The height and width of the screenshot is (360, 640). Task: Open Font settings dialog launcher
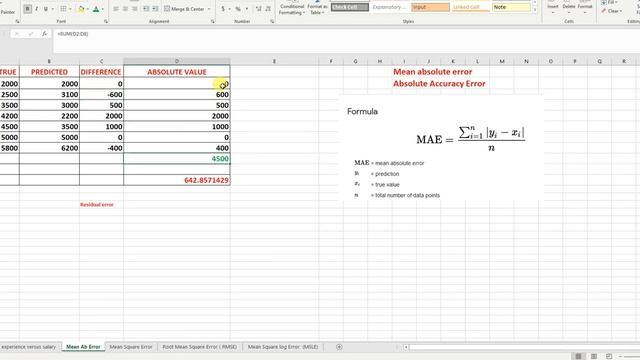(106, 21)
